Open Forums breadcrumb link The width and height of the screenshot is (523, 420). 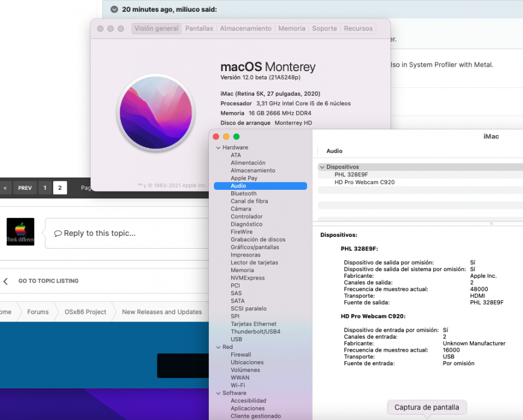coord(38,312)
